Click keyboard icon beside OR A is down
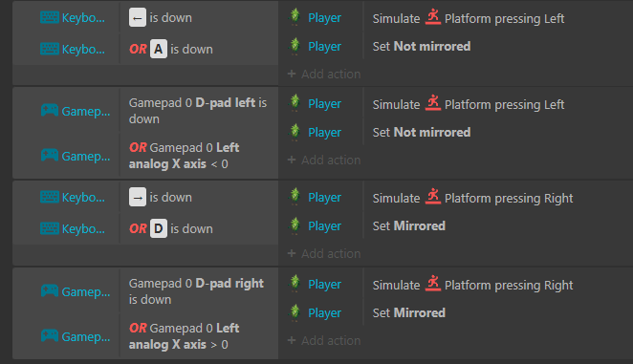Image resolution: width=633 pixels, height=364 pixels. pos(50,50)
